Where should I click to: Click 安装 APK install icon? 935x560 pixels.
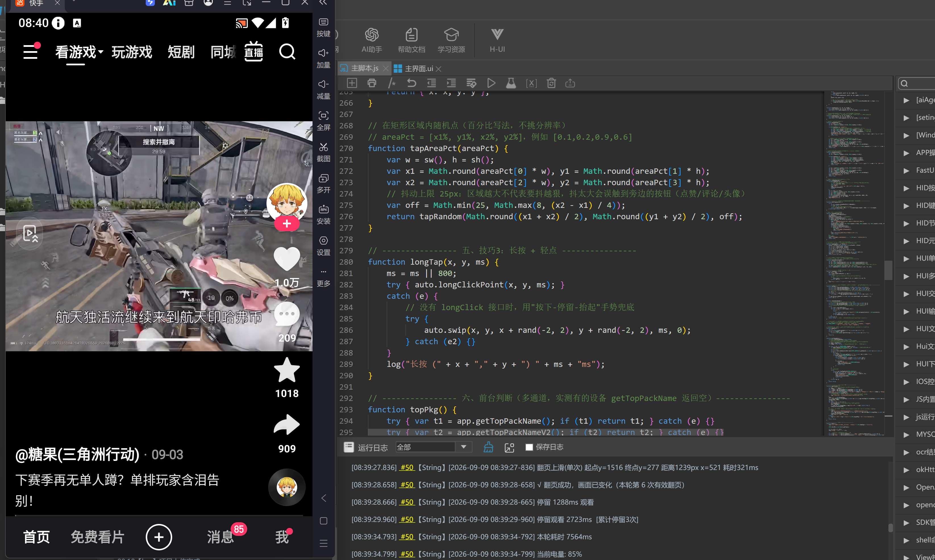click(324, 215)
